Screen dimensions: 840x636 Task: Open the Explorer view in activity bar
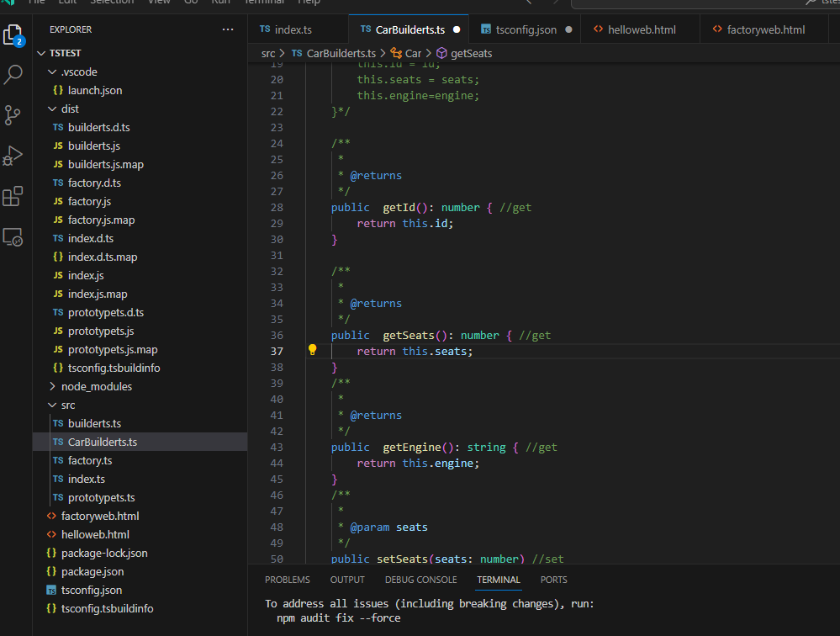coord(13,35)
